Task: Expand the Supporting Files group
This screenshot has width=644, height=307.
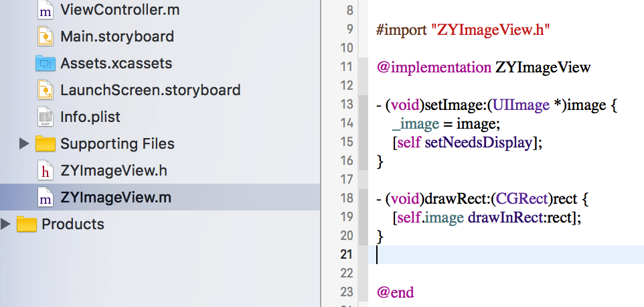Action: [24, 143]
